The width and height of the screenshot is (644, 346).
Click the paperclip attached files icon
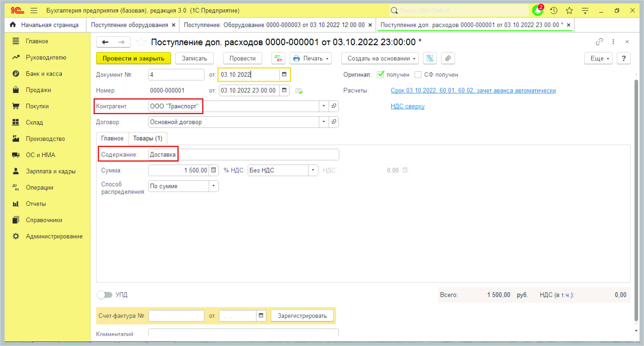click(448, 58)
